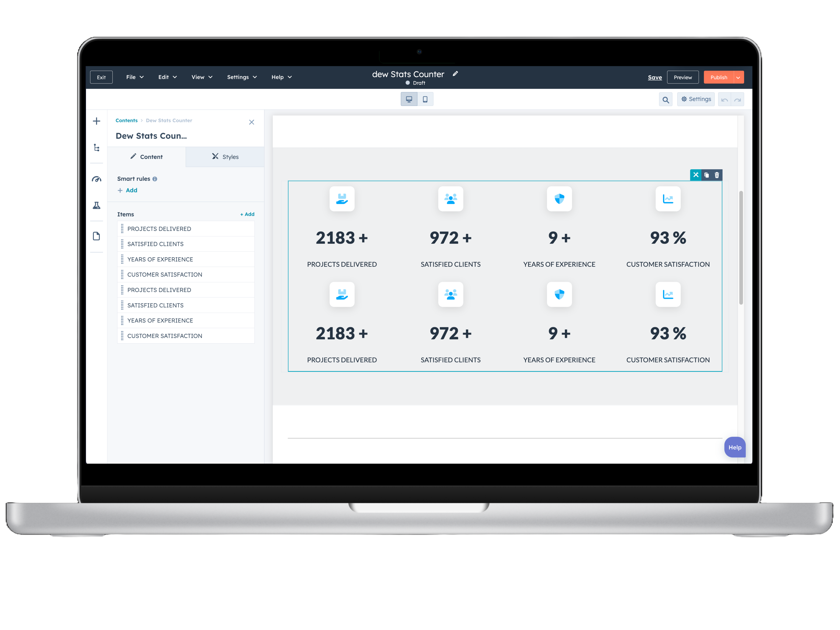Viewport: 840px width, 630px height.
Task: Clone module with the duplicate icon
Action: [706, 175]
